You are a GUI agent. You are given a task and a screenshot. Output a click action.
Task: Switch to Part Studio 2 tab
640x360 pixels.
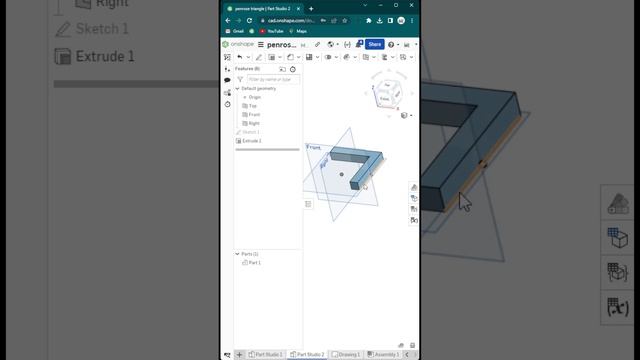(x=307, y=355)
